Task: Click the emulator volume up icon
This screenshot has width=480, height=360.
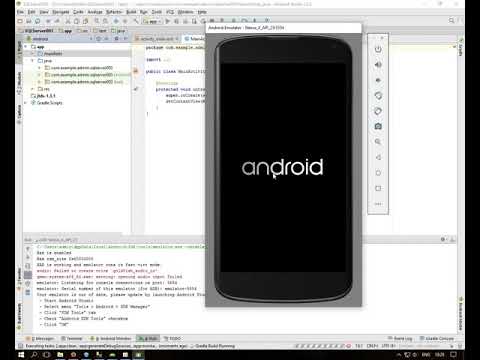Action: tap(378, 65)
